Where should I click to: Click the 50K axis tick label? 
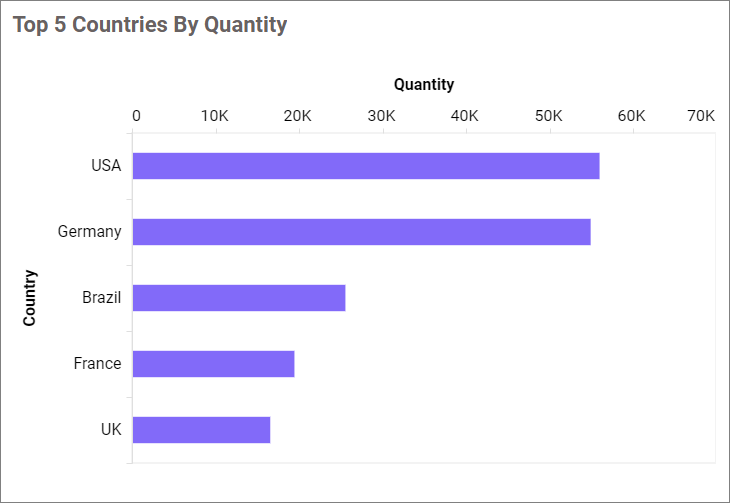tap(548, 116)
